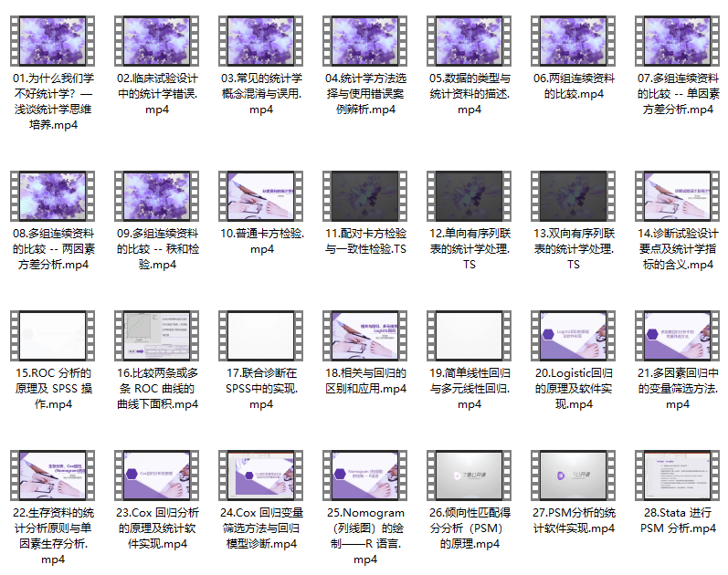
Task: Click filename 06.两组连续资料的比较.mp4
Action: pos(574,86)
